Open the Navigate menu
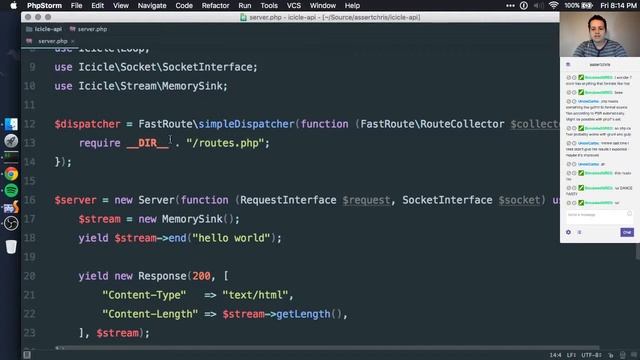 coord(152,6)
